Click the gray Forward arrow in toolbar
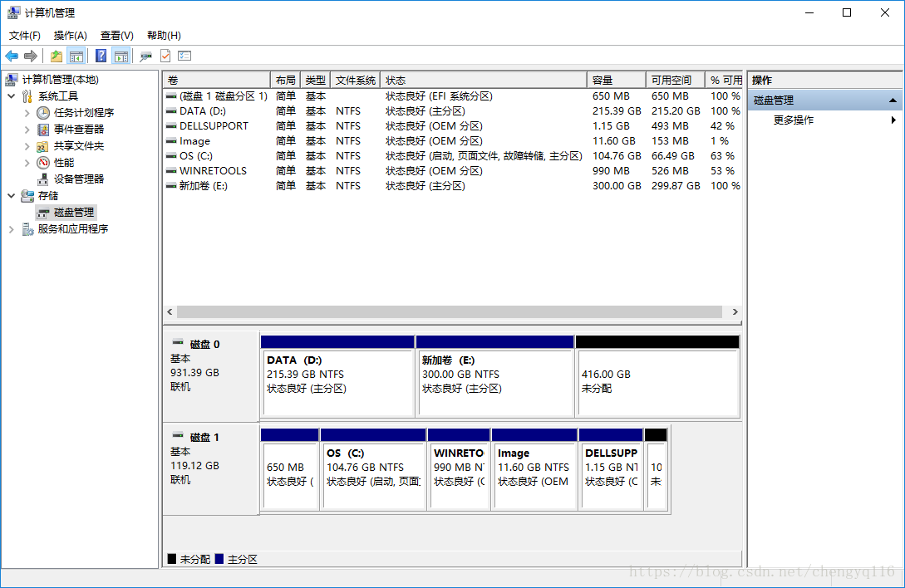The width and height of the screenshot is (905, 588). (x=31, y=56)
